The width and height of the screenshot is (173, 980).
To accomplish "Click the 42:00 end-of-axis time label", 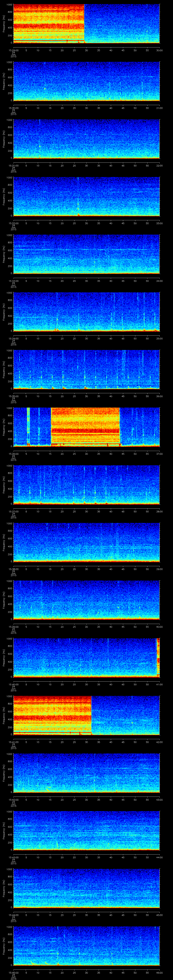I will tap(159, 742).
